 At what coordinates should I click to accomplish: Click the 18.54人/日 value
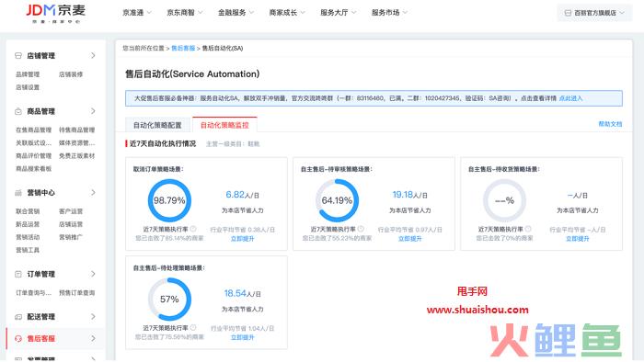tap(242, 293)
